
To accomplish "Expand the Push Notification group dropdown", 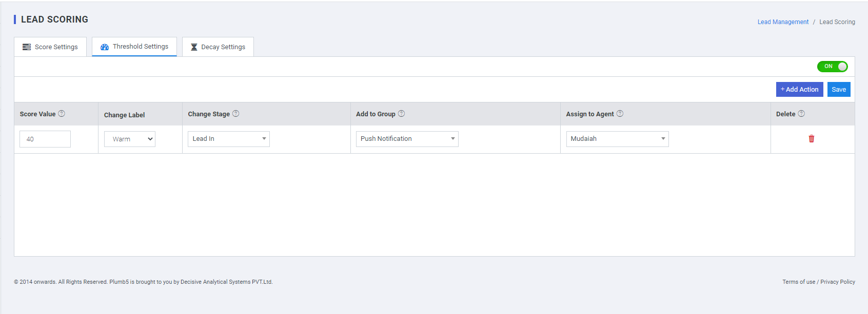I will coord(407,139).
